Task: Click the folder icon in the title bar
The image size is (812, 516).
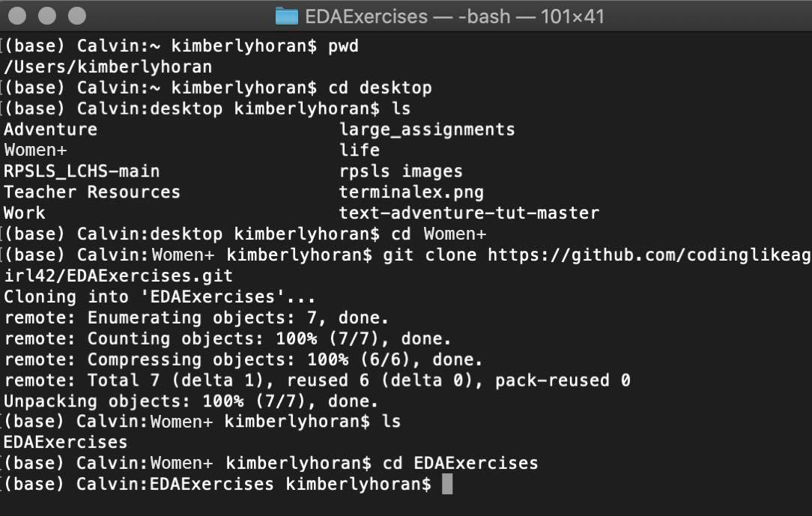Action: coord(287,16)
